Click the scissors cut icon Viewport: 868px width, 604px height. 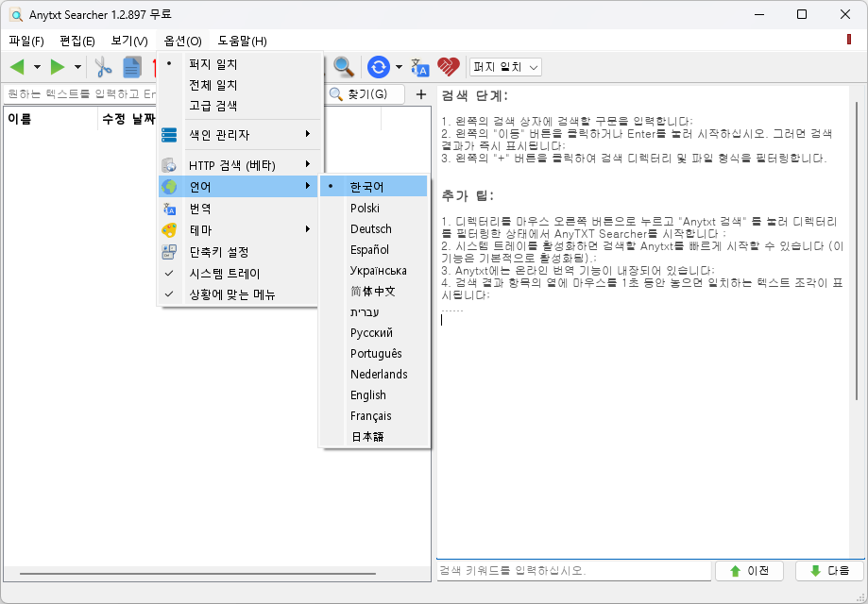coord(103,67)
